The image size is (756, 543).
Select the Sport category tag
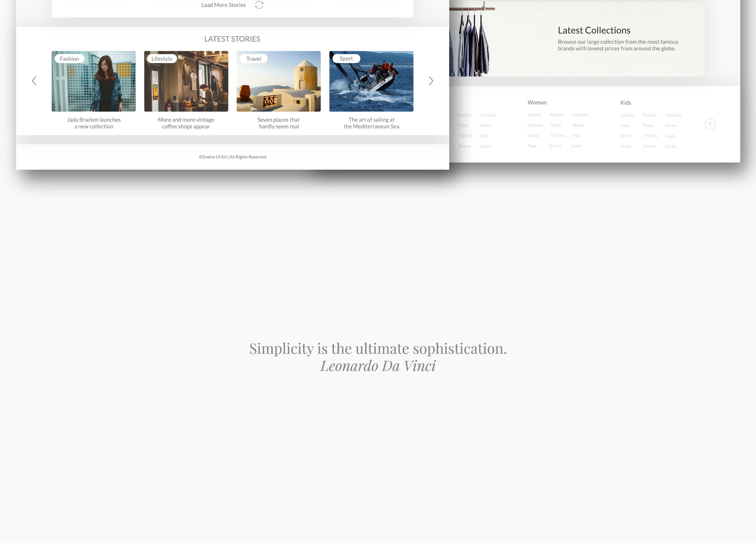[346, 59]
